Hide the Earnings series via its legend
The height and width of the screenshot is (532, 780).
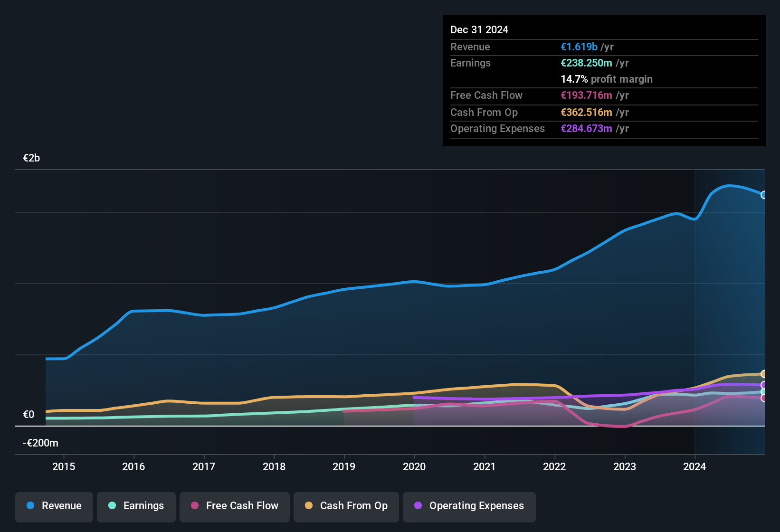[136, 506]
